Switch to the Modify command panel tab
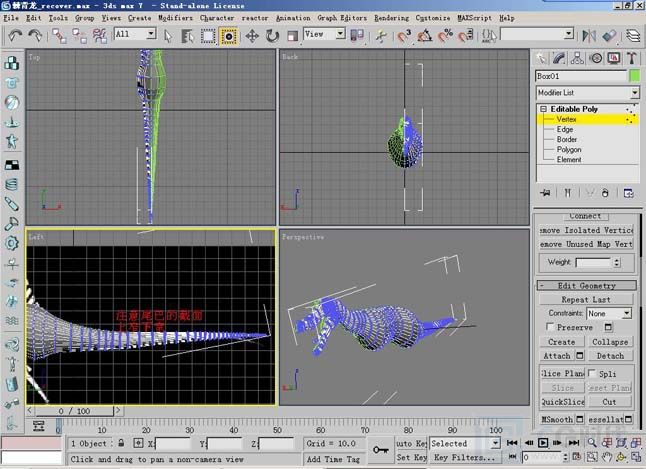This screenshot has height=469, width=646. 559,58
